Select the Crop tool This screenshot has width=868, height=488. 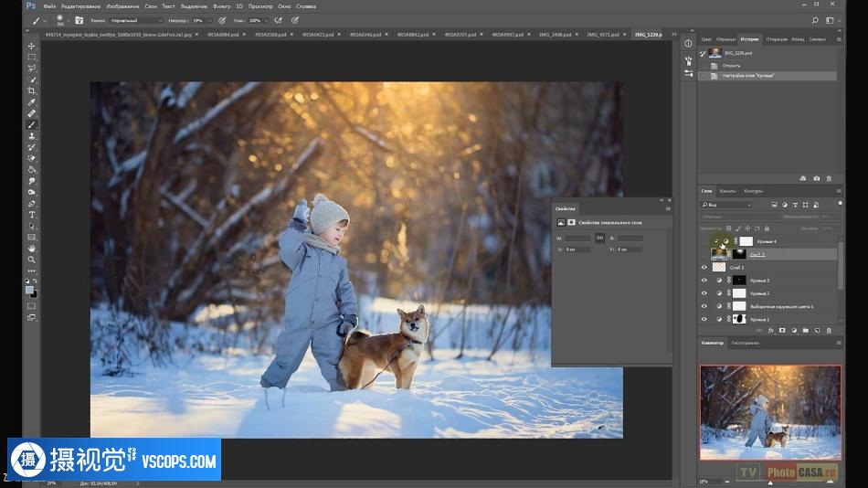(32, 90)
